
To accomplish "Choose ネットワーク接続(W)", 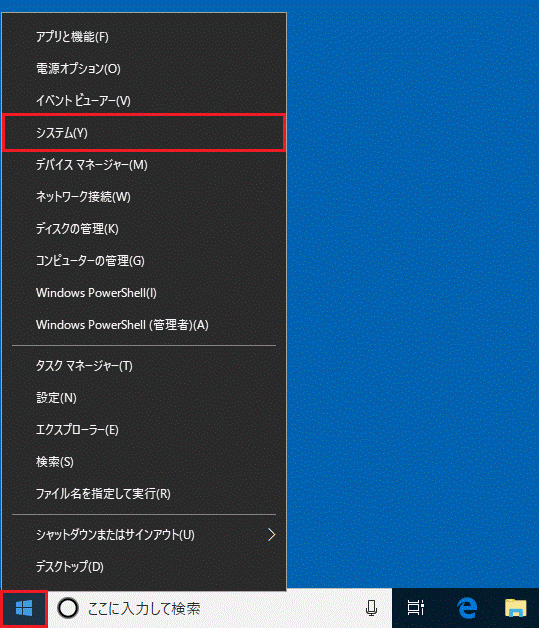I will coord(144,197).
